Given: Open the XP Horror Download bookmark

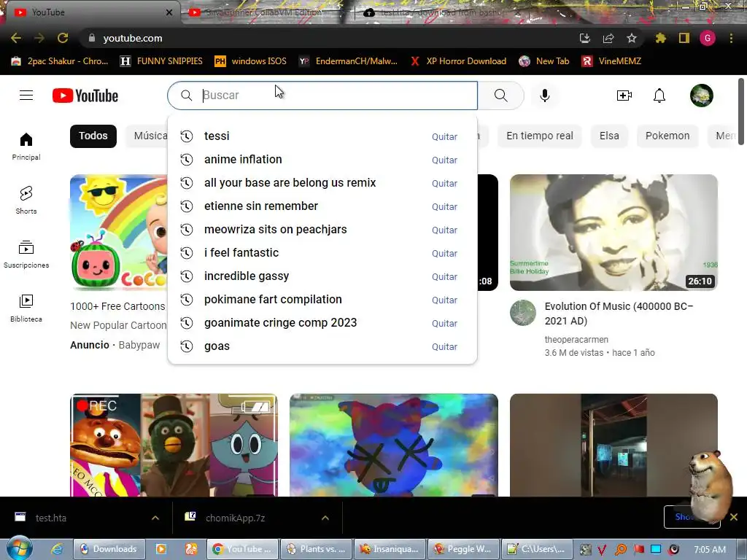Looking at the screenshot, I should click(458, 61).
